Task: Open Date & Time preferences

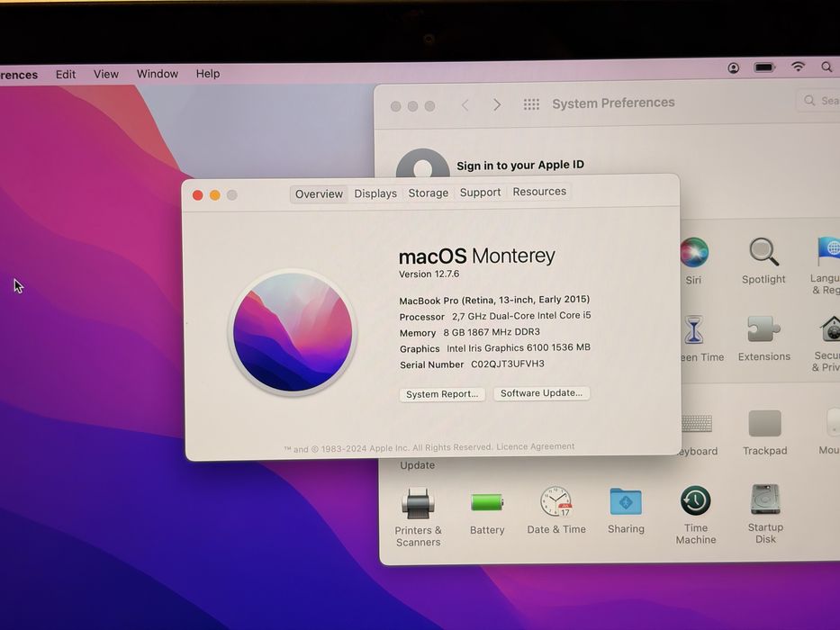Action: (556, 501)
